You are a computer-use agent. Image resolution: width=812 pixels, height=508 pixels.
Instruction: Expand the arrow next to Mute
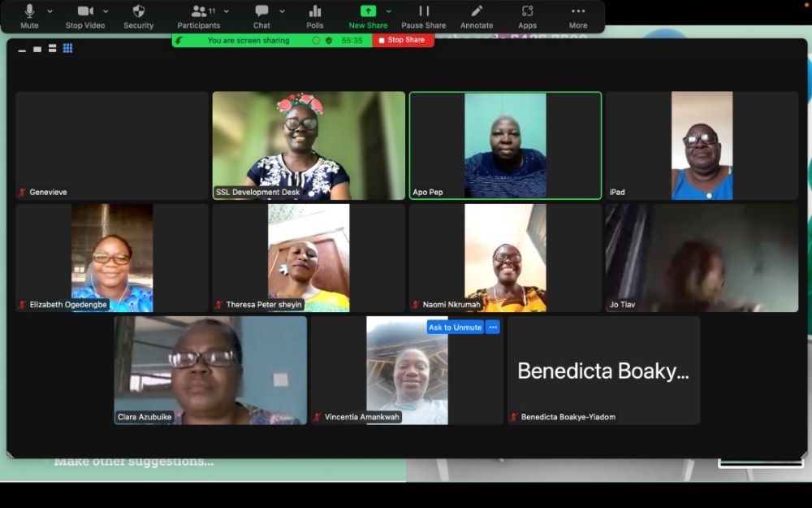point(50,11)
